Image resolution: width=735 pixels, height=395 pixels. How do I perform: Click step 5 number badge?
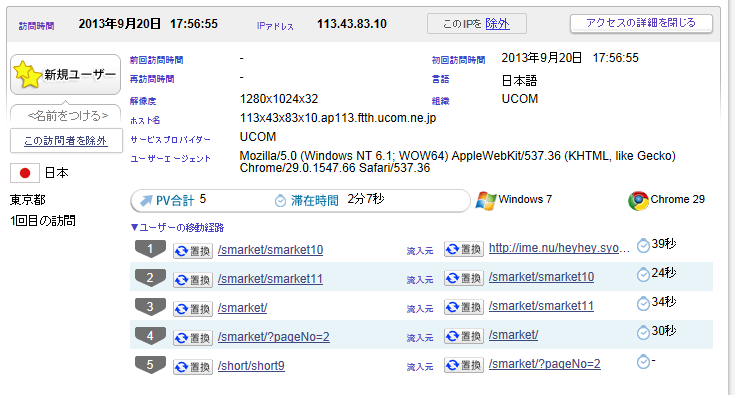tap(150, 365)
